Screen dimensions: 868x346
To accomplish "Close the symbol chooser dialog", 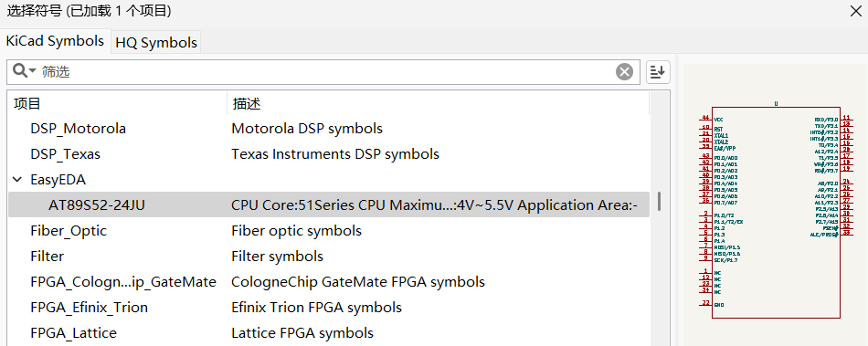I will [x=856, y=11].
